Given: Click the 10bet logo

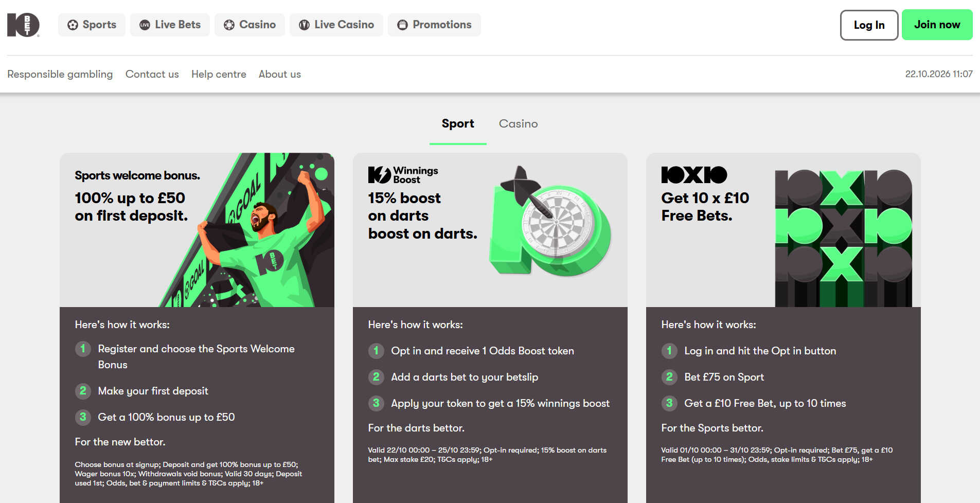Looking at the screenshot, I should (23, 25).
